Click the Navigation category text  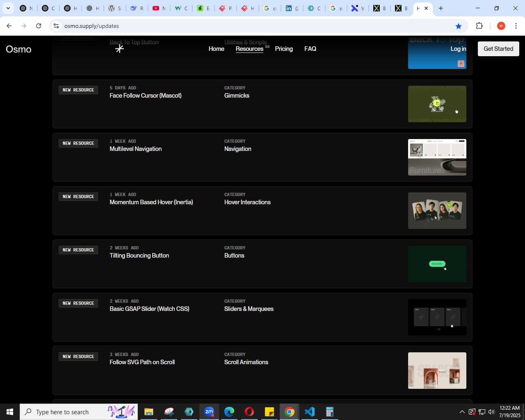tap(237, 149)
